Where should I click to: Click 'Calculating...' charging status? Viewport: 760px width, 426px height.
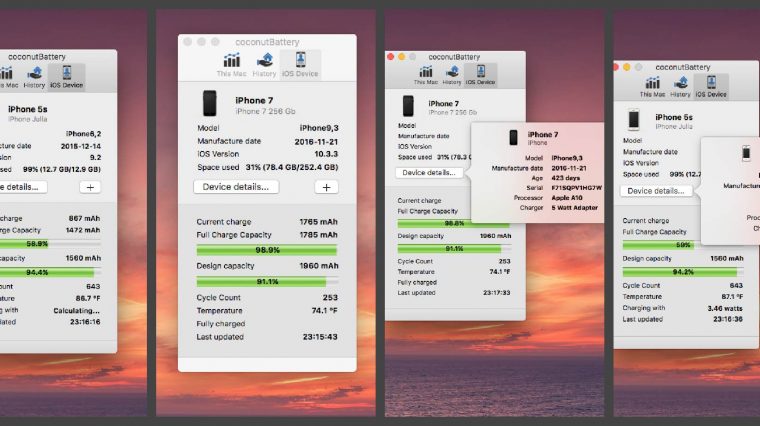(77, 311)
